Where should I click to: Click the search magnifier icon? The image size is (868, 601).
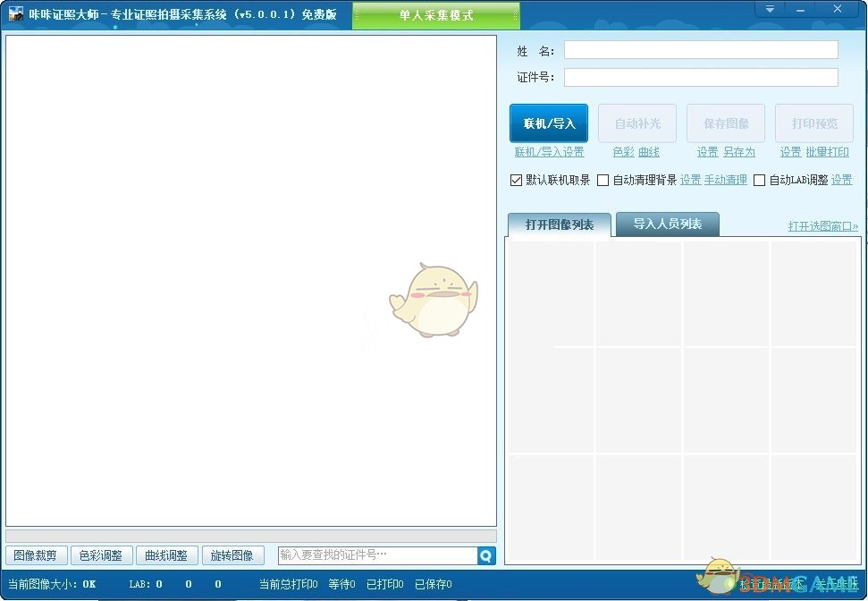tap(485, 555)
